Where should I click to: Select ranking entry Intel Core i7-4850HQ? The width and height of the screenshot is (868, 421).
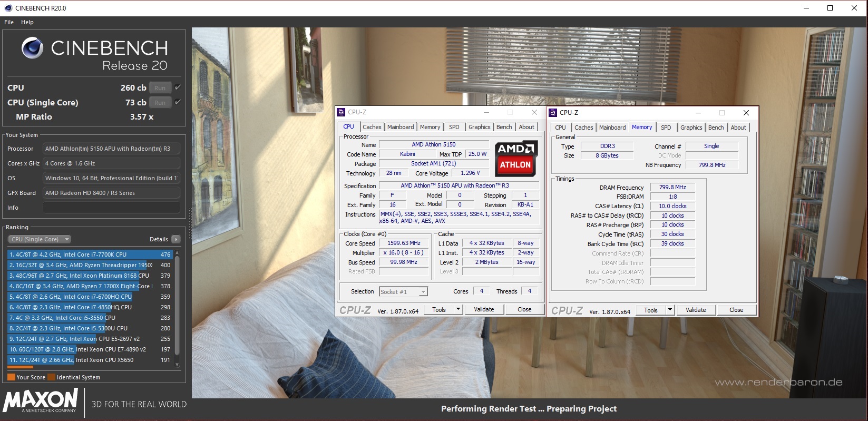tap(90, 307)
